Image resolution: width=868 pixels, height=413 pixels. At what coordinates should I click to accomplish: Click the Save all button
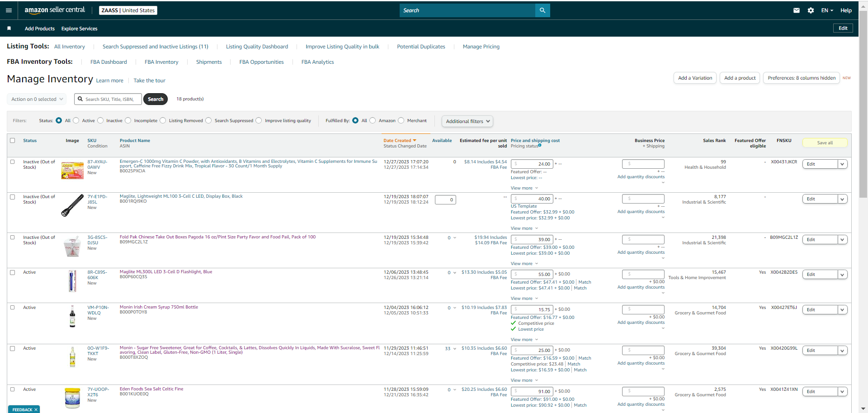point(825,143)
